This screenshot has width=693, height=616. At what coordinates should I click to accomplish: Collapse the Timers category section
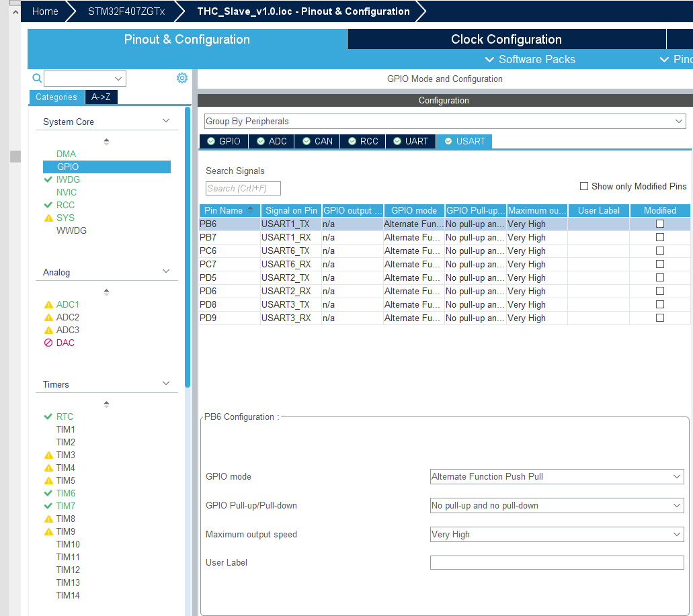[x=166, y=384]
